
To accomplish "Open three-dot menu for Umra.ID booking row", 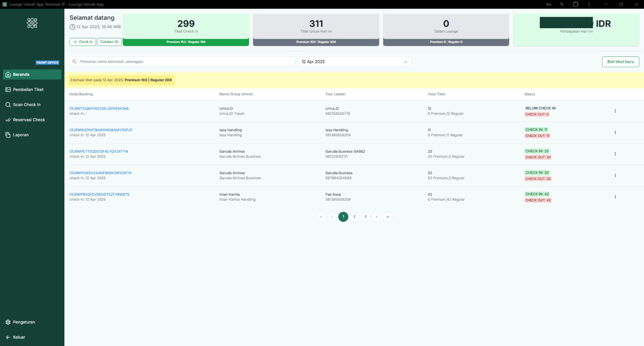I will pyautogui.click(x=615, y=111).
